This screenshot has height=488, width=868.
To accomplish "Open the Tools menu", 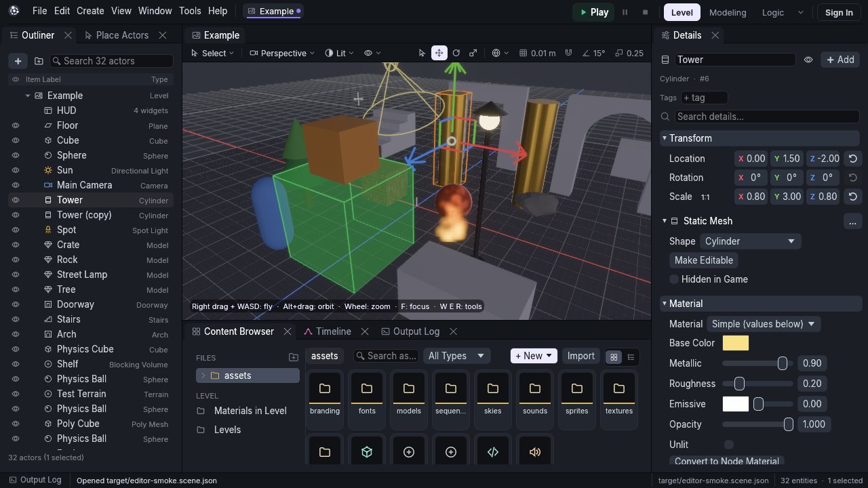I will (x=190, y=12).
